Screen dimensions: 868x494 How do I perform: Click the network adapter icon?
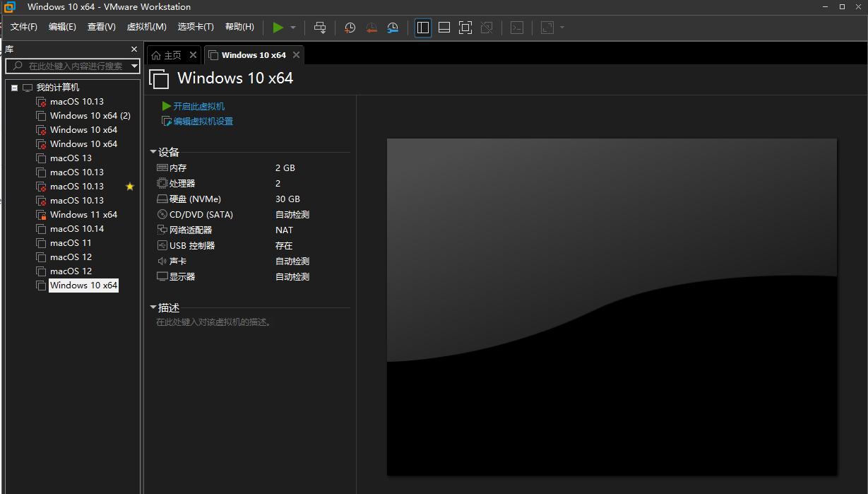(162, 230)
